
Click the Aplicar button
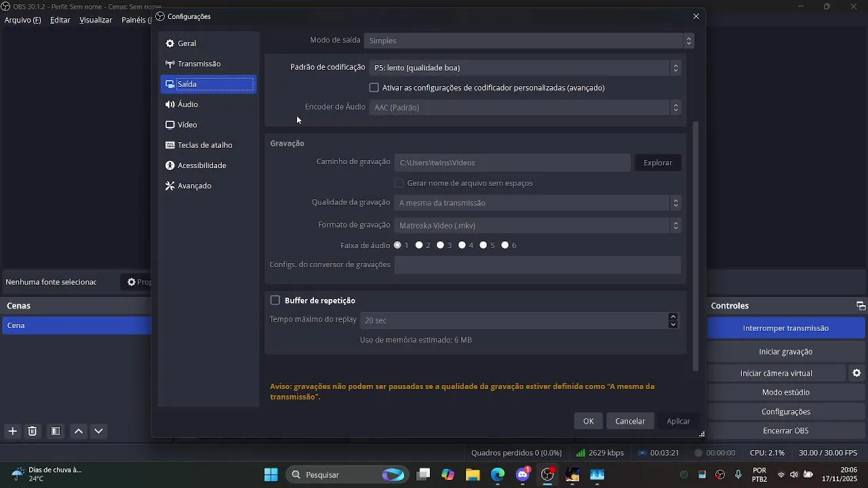[x=678, y=421]
